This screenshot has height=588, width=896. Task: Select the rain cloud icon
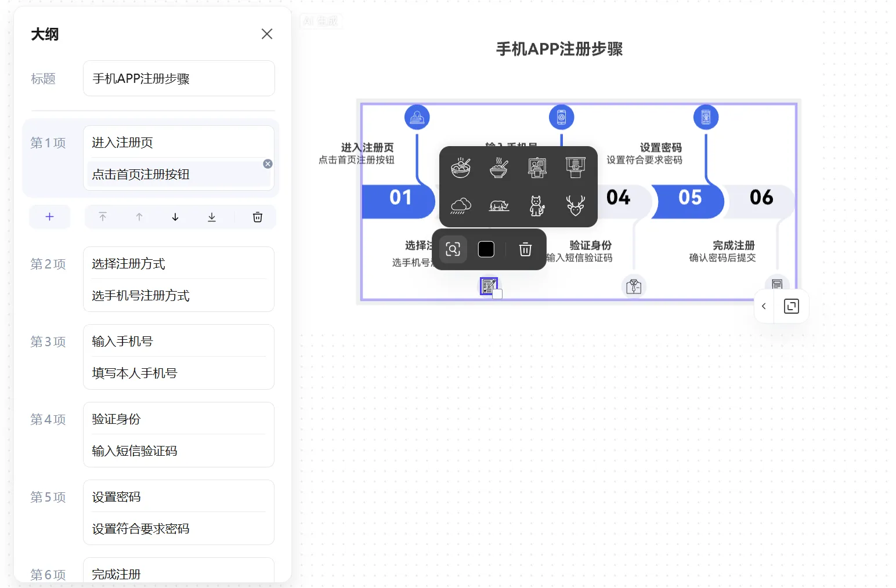click(x=461, y=205)
